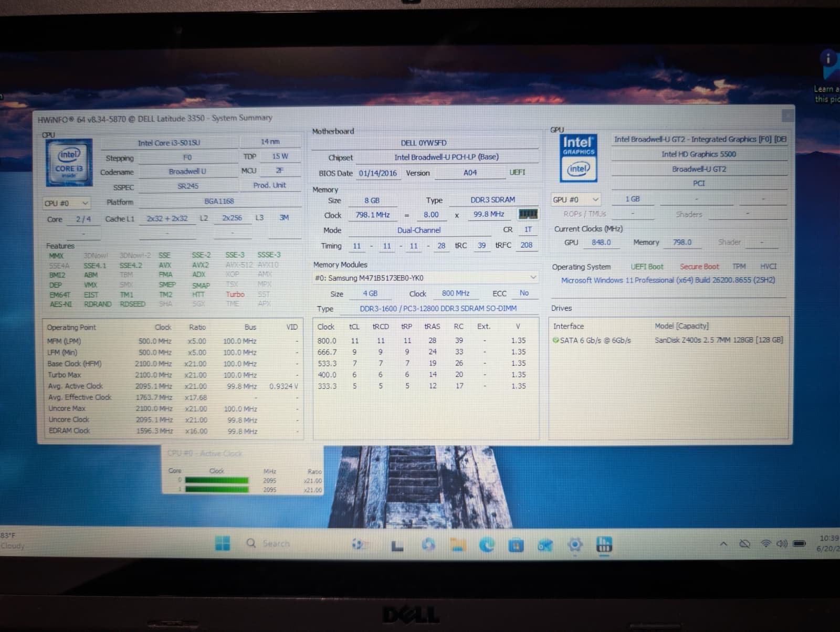Click CPU name Intel Core i3-5015U
Image resolution: width=840 pixels, height=632 pixels.
(169, 143)
